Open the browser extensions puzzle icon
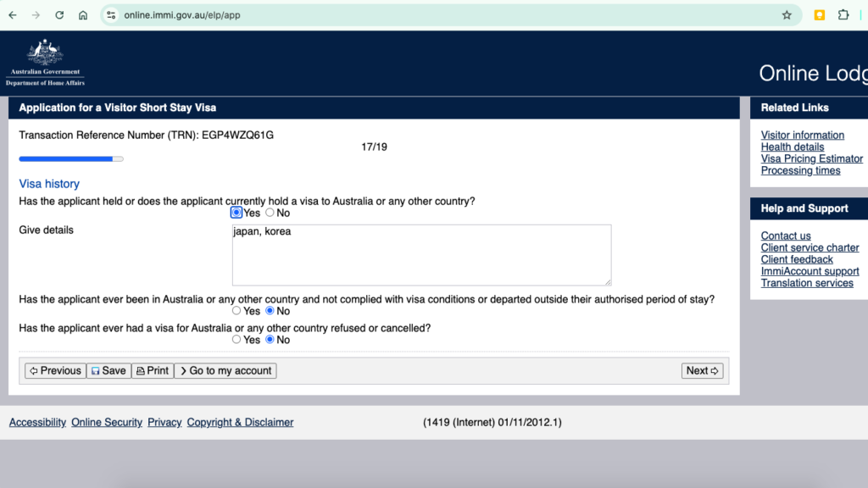This screenshot has width=868, height=488. point(843,15)
